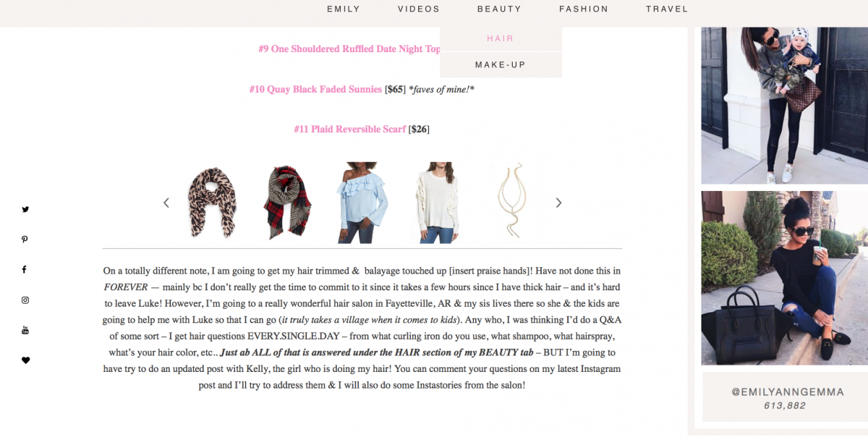Open the Pinterest social icon
The height and width of the screenshot is (440, 868).
25,240
